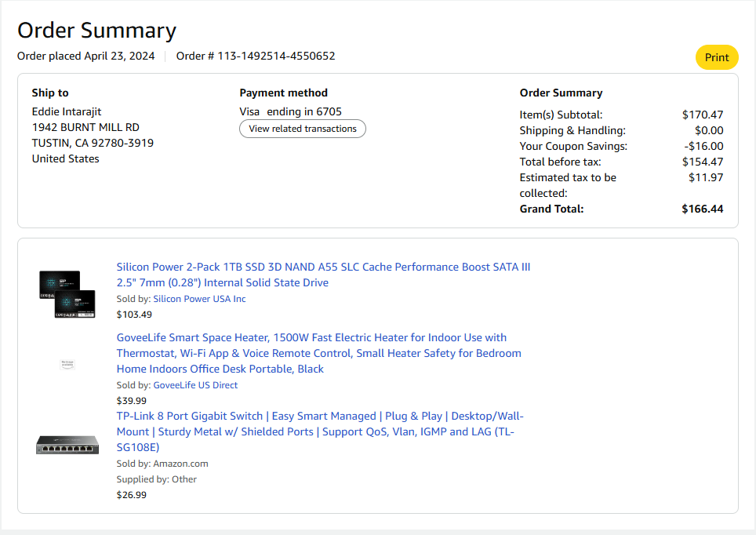
Task: Open View related transactions
Action: click(303, 129)
